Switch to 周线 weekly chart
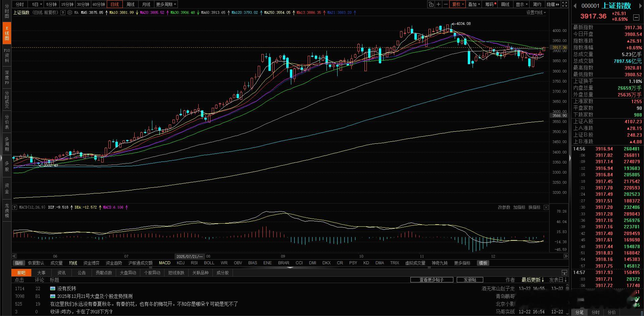This screenshot has width=644, height=316. click(x=130, y=4)
